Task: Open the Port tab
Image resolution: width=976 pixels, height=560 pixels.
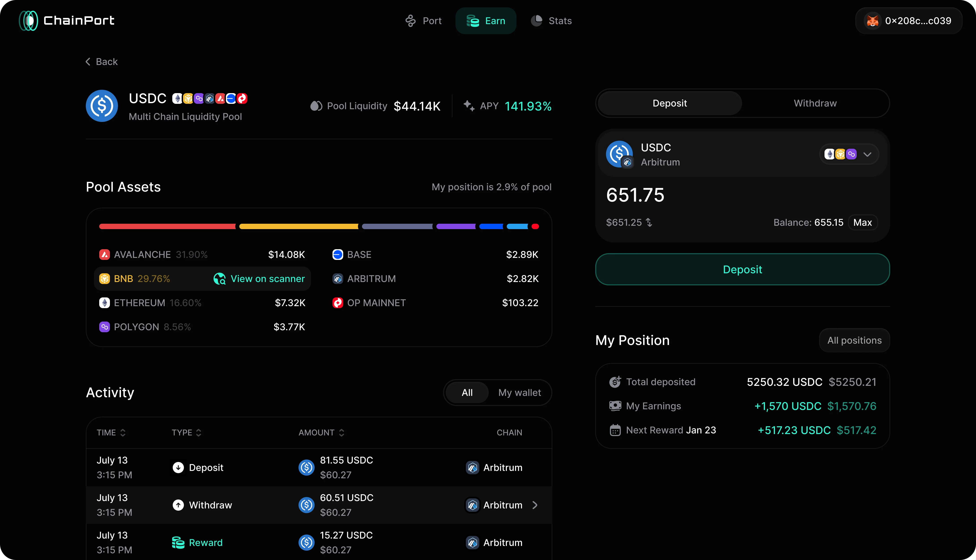Action: coord(423,21)
